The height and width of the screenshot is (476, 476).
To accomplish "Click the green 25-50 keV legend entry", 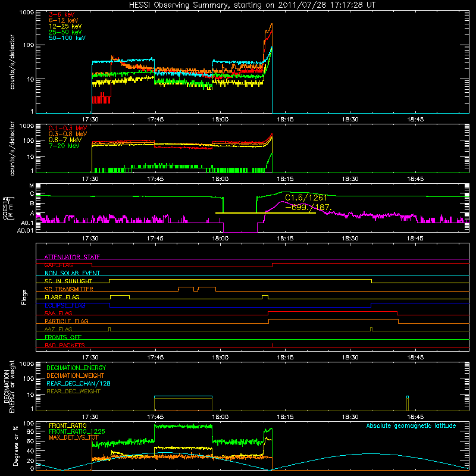I will (x=65, y=32).
